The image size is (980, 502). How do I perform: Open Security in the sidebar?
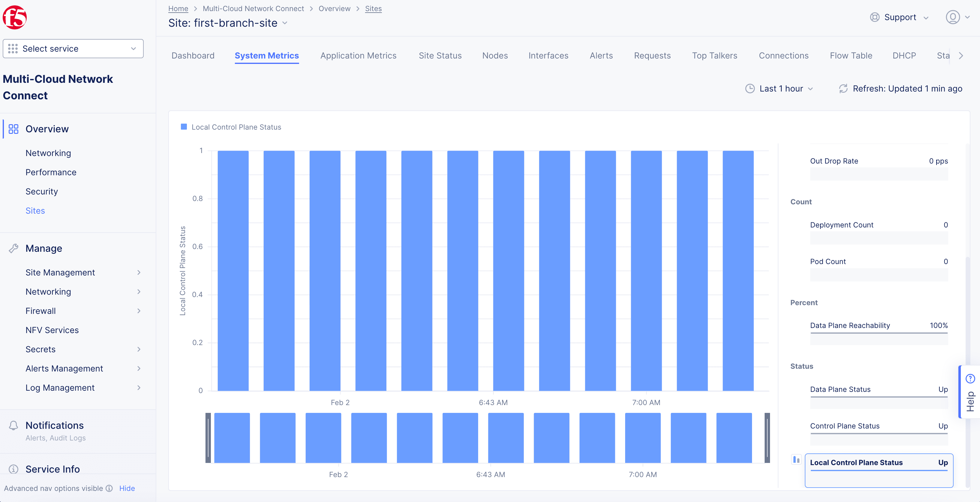[42, 191]
